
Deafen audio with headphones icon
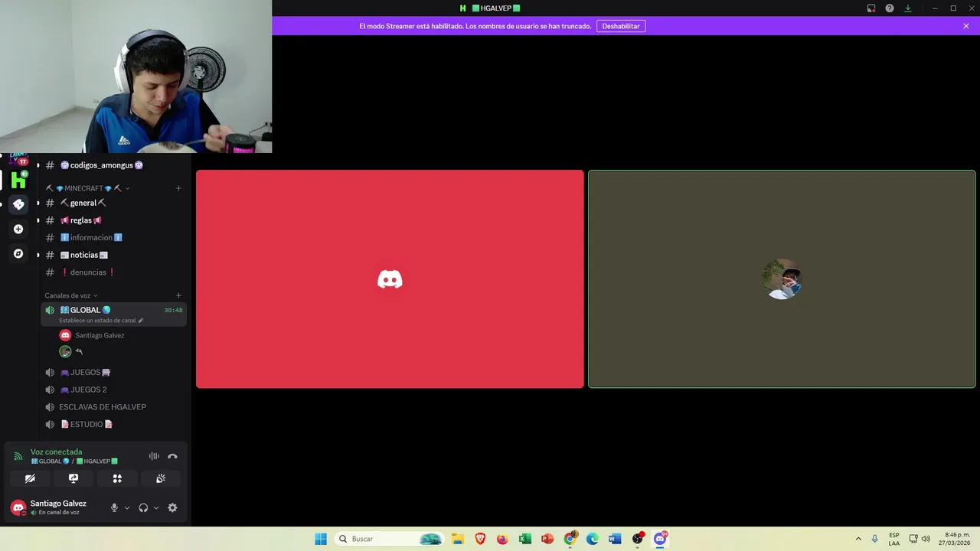(143, 507)
